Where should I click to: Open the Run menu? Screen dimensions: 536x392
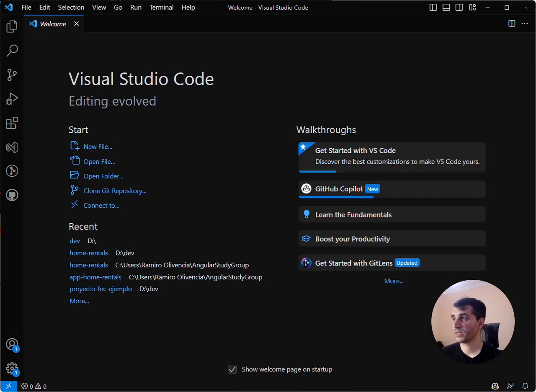click(136, 8)
